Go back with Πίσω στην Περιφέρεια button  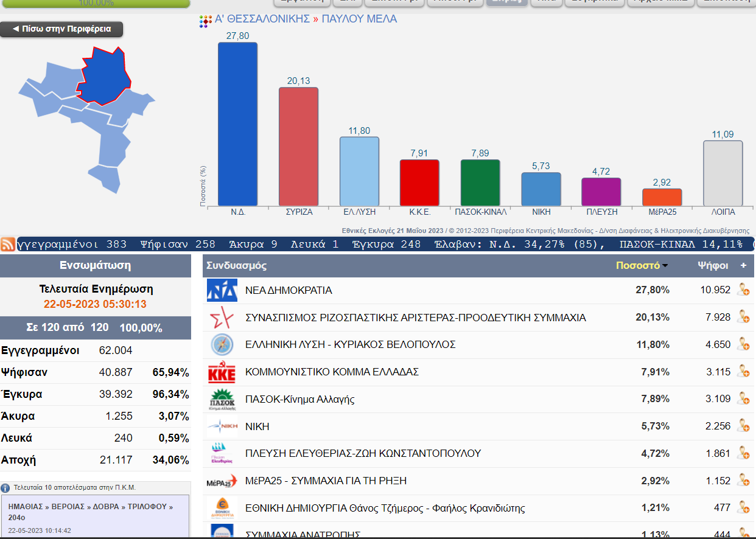click(x=61, y=29)
